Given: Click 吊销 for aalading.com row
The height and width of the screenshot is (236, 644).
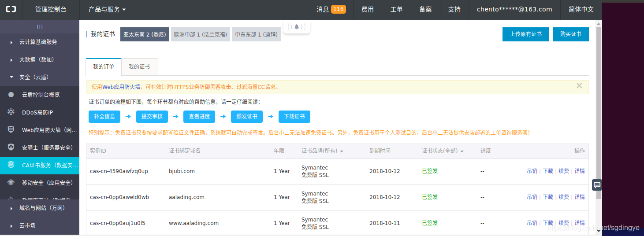Looking at the screenshot, I should [x=532, y=197].
